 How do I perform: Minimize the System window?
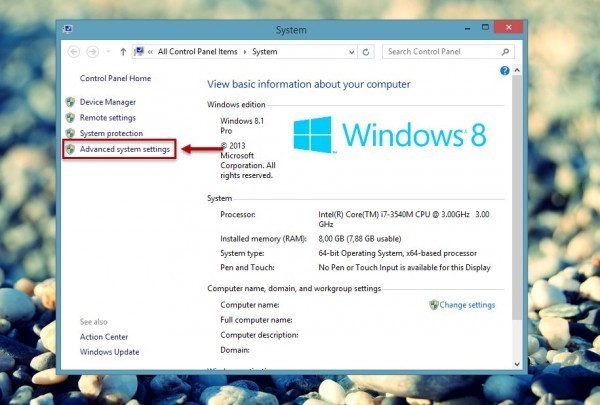[467, 28]
